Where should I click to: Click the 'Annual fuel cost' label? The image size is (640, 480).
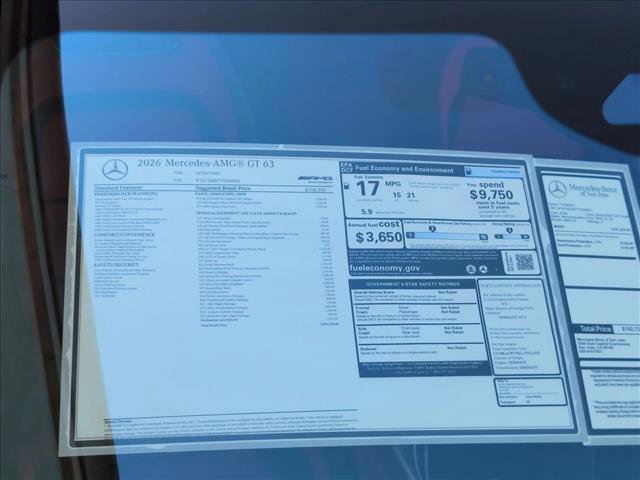point(373,224)
